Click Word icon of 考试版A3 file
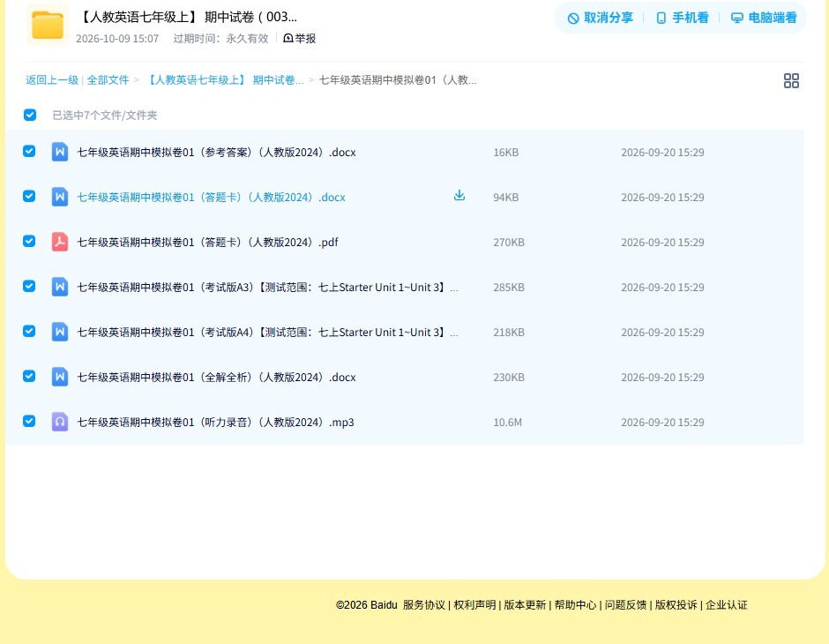The width and height of the screenshot is (829, 644). tap(60, 287)
